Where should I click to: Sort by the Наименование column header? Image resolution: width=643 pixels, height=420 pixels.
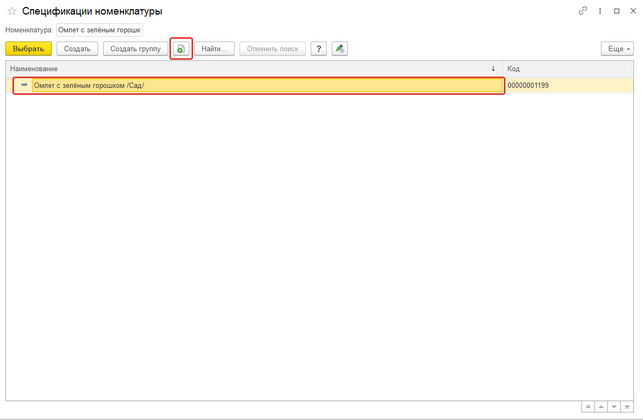250,68
